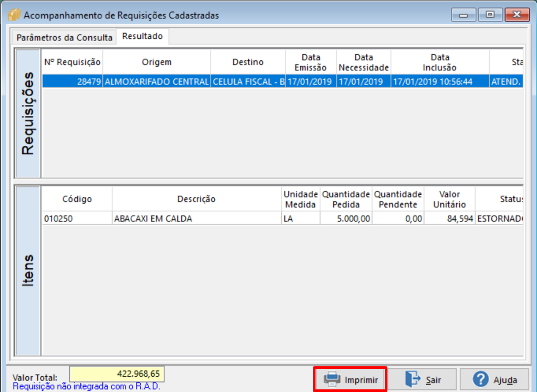The height and width of the screenshot is (392, 537).
Task: Click the Quantidade Pendente column header
Action: [398, 199]
